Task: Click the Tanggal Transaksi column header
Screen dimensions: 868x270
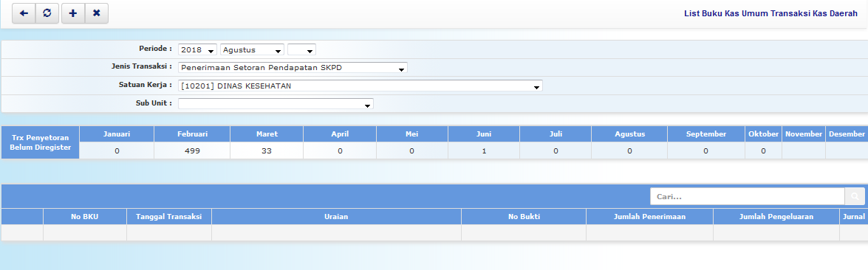Action: pos(169,216)
